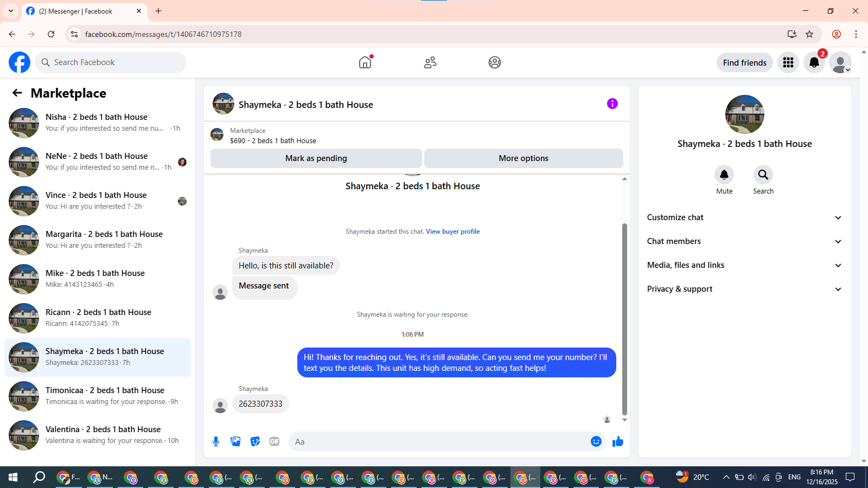This screenshot has width=868, height=488.
Task: Expand the Chat members section
Action: (x=744, y=241)
